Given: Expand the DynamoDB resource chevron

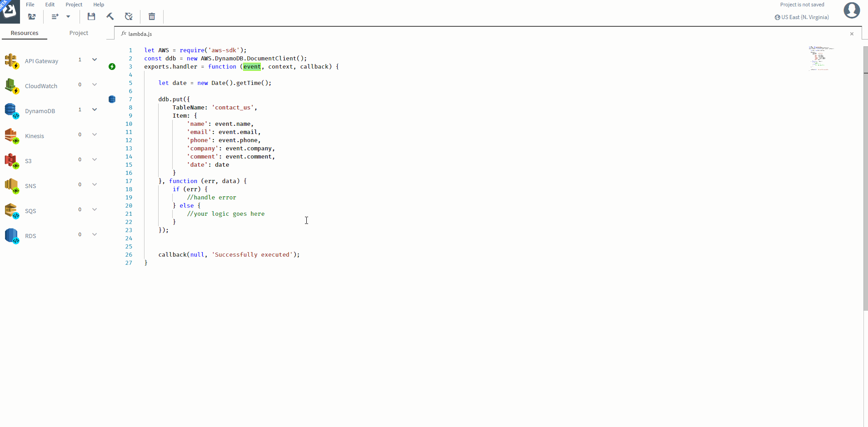Looking at the screenshot, I should pos(95,109).
